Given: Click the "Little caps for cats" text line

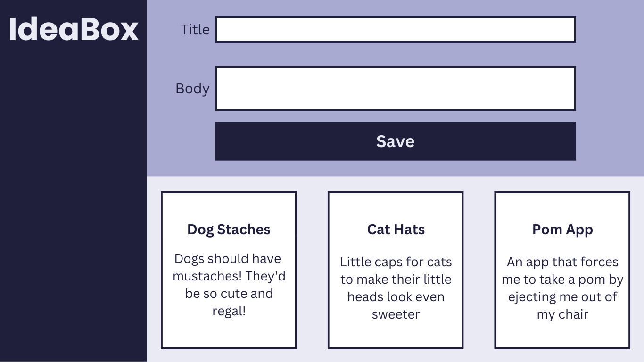Looking at the screenshot, I should 396,262.
